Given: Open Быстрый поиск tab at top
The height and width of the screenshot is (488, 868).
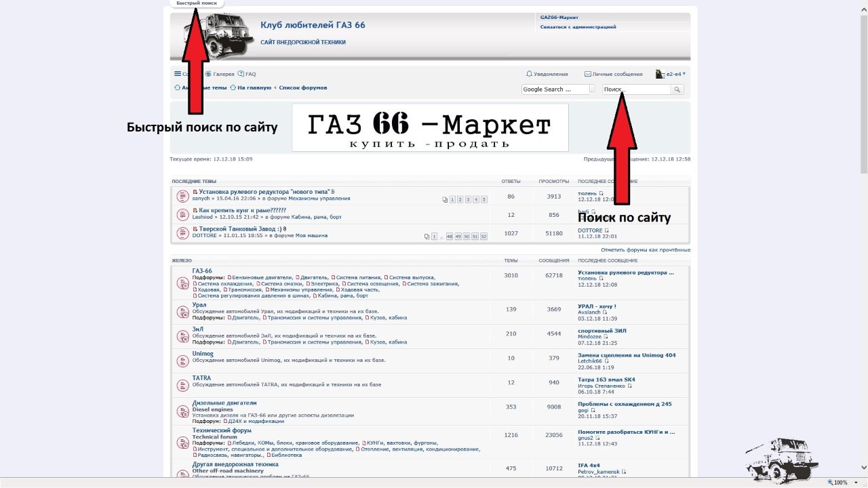Looking at the screenshot, I should click(x=197, y=3).
